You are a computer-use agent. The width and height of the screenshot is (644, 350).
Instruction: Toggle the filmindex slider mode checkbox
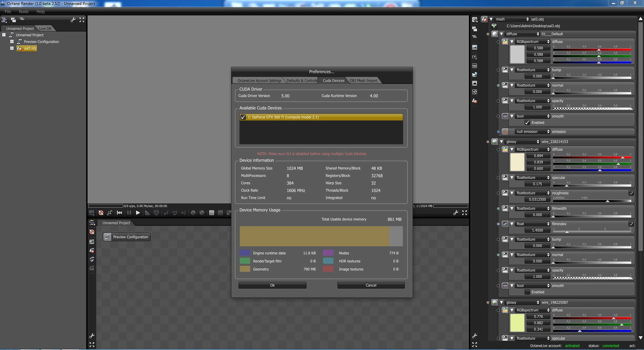click(631, 224)
